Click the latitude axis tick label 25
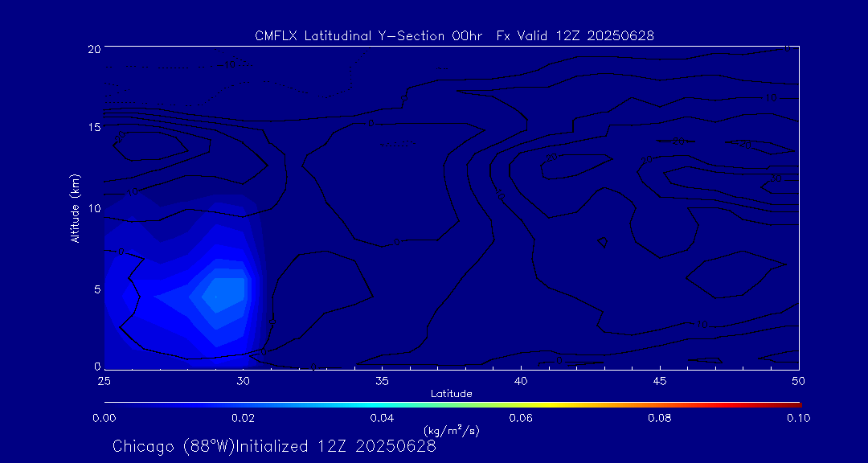The image size is (868, 463). click(x=104, y=381)
